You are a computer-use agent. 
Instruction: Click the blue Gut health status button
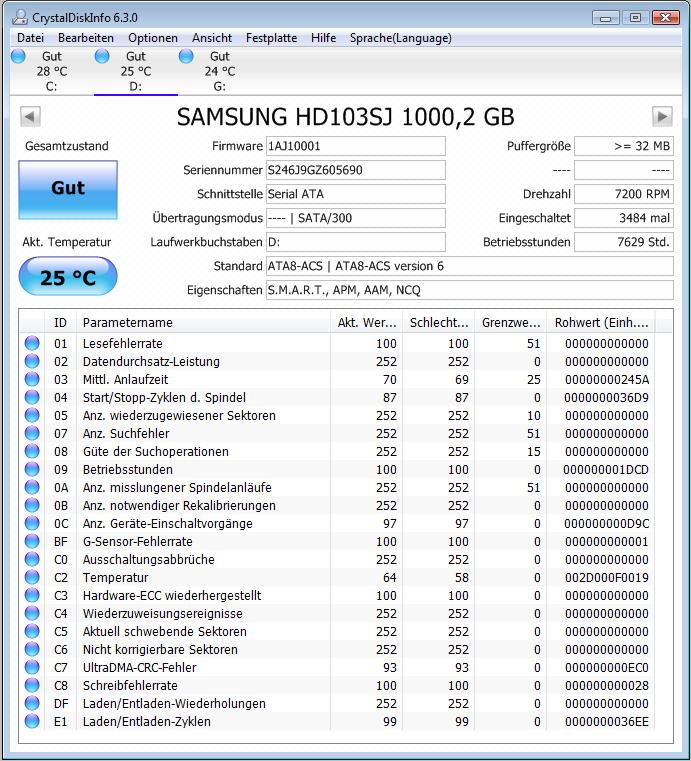click(68, 190)
